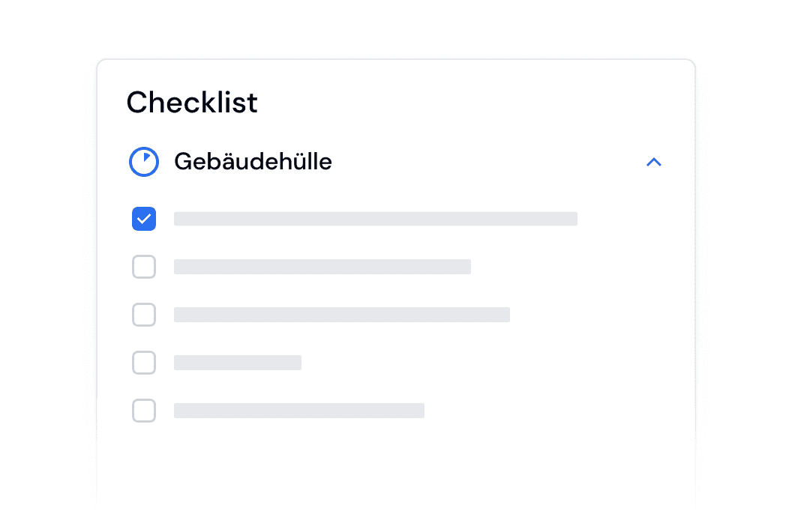This screenshot has width=804, height=532.
Task: Click the gray placeholder bar of the first item
Action: 376,219
